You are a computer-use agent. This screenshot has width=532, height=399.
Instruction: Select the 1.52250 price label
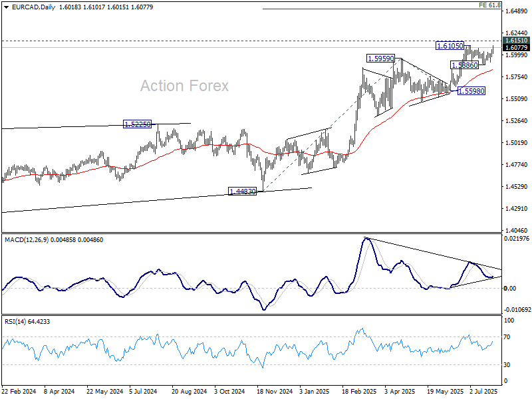[137, 124]
